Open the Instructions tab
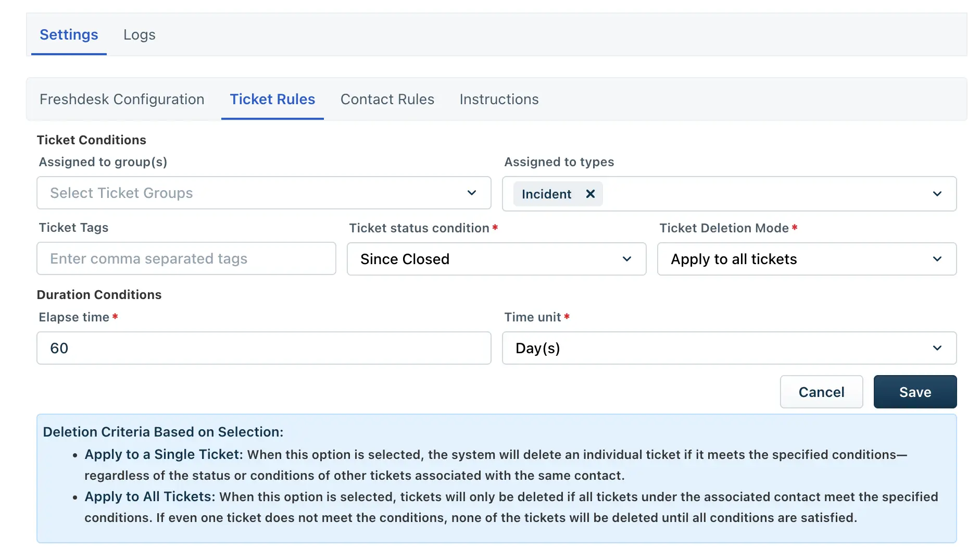 coord(498,99)
